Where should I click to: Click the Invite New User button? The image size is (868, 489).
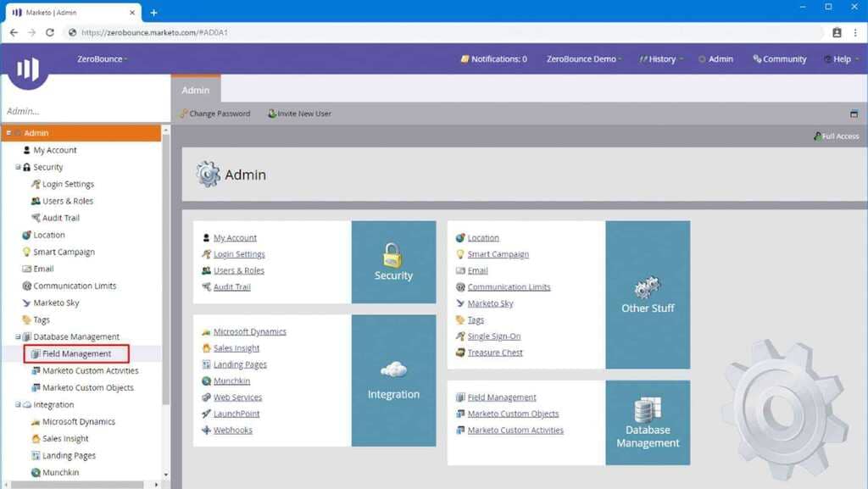coord(299,114)
